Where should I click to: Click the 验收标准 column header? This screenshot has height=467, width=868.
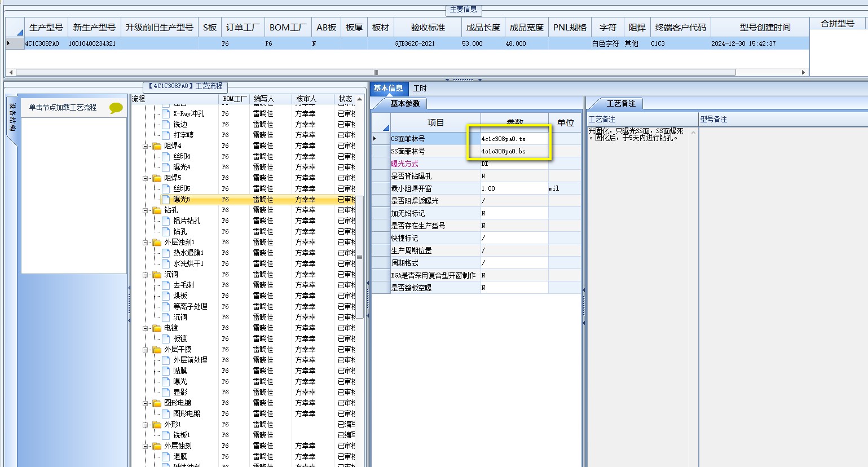428,27
